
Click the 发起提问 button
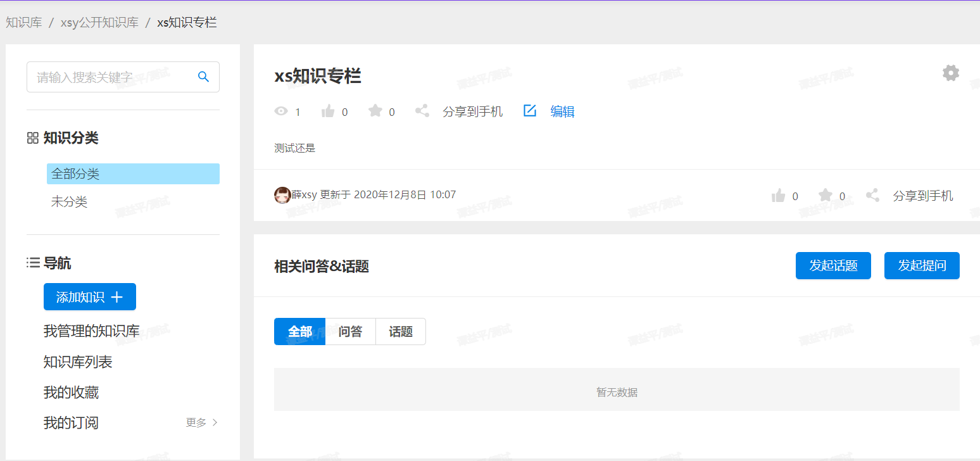pos(922,265)
